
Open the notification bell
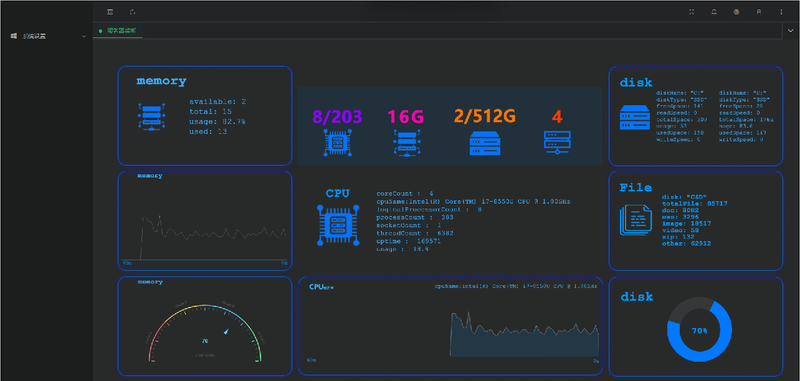tap(714, 12)
